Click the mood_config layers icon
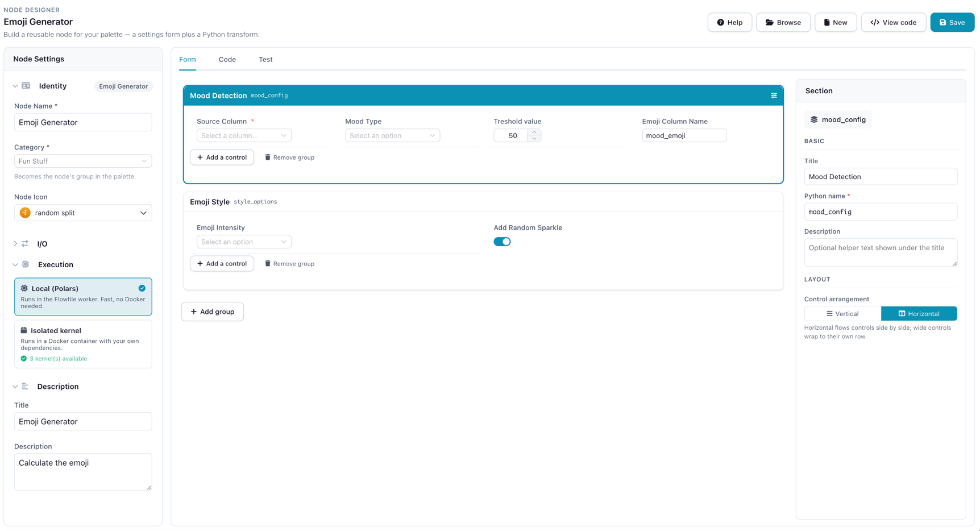The height and width of the screenshot is (531, 980). click(x=814, y=119)
